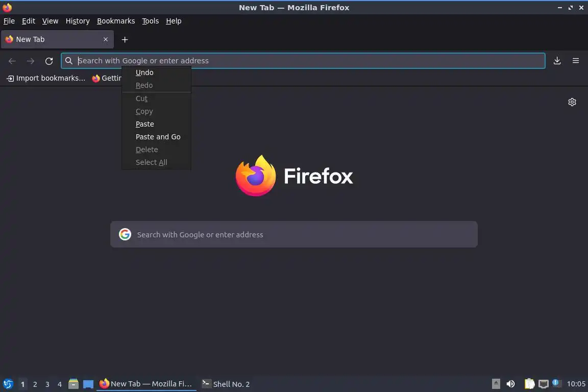Open the File menu
Screen dimensions: 588x392
pyautogui.click(x=9, y=21)
